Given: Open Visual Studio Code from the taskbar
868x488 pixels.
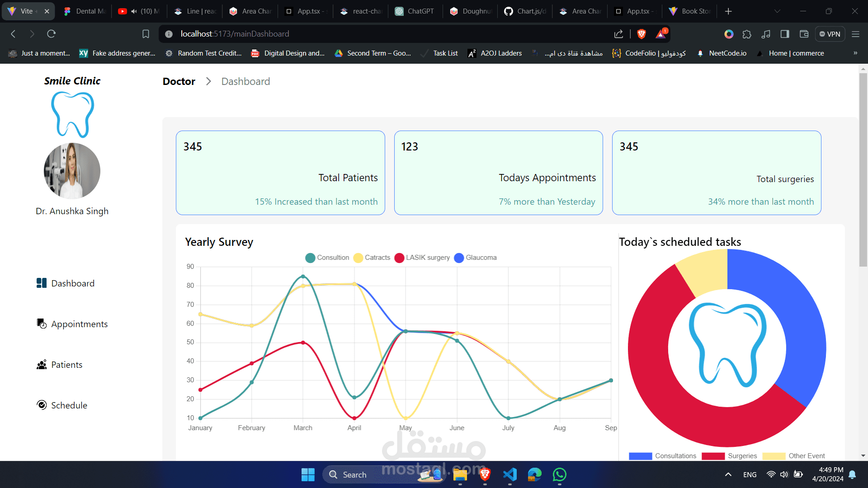Looking at the screenshot, I should pos(509,474).
